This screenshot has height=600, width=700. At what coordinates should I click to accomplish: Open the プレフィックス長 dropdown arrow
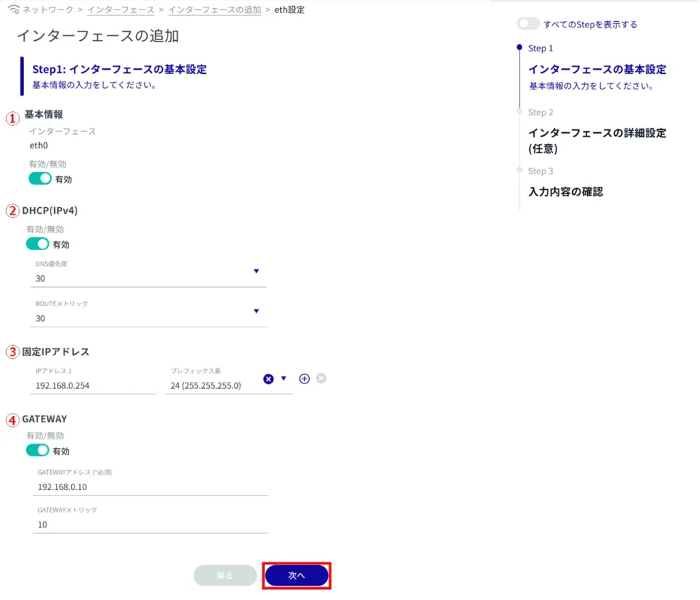pyautogui.click(x=284, y=379)
